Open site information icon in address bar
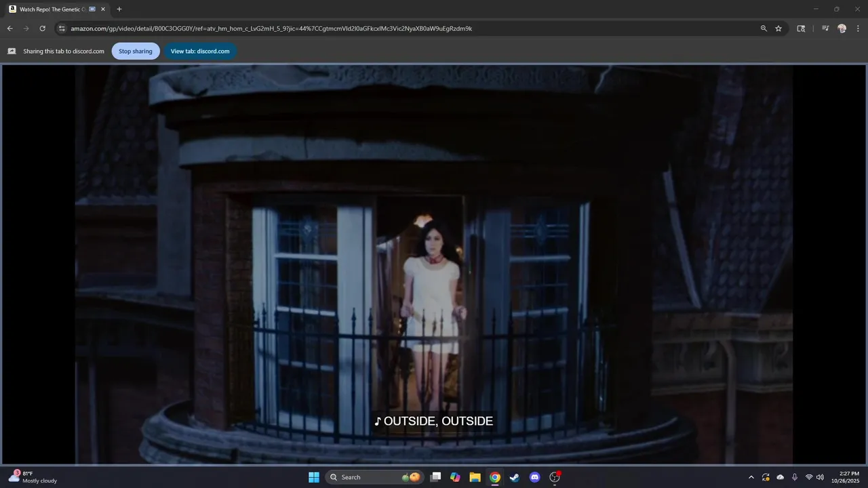This screenshot has height=488, width=868. tap(62, 28)
